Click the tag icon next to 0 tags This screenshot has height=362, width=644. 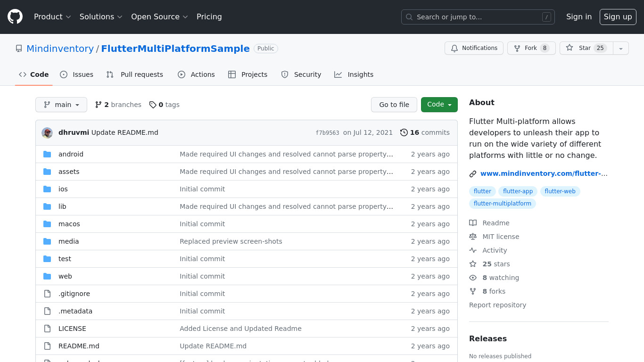pos(153,105)
